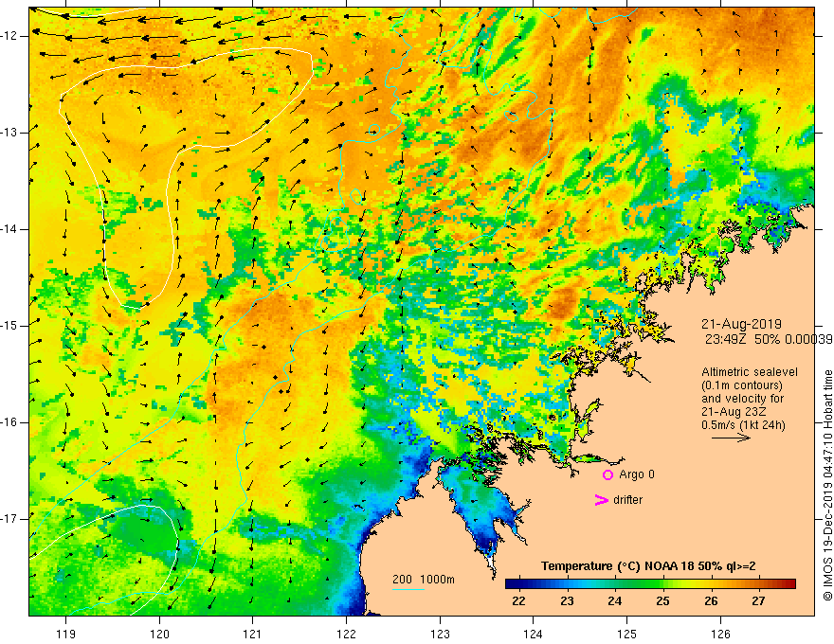Click the magenta drifter arrowhead symbol
Image resolution: width=834 pixels, height=644 pixels.
tap(601, 500)
